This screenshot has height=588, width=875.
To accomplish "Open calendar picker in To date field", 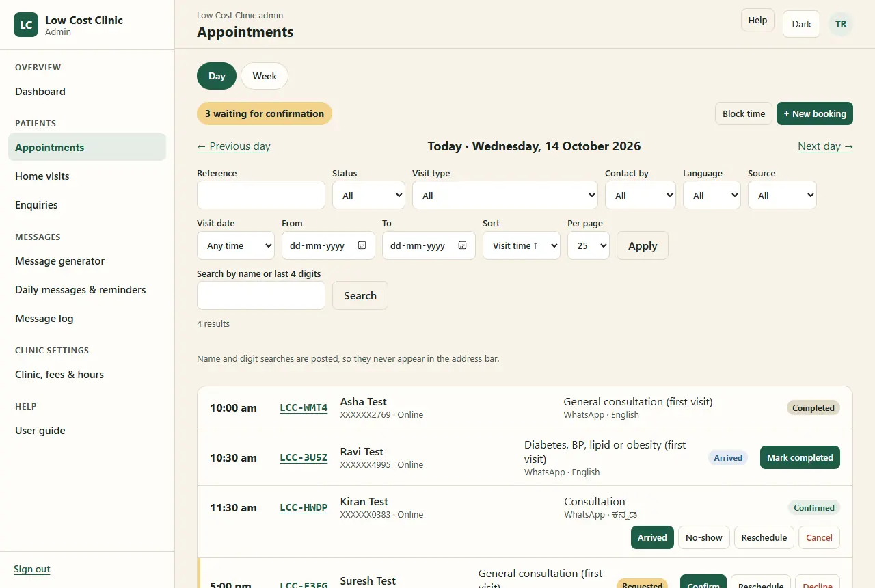I will click(x=463, y=245).
